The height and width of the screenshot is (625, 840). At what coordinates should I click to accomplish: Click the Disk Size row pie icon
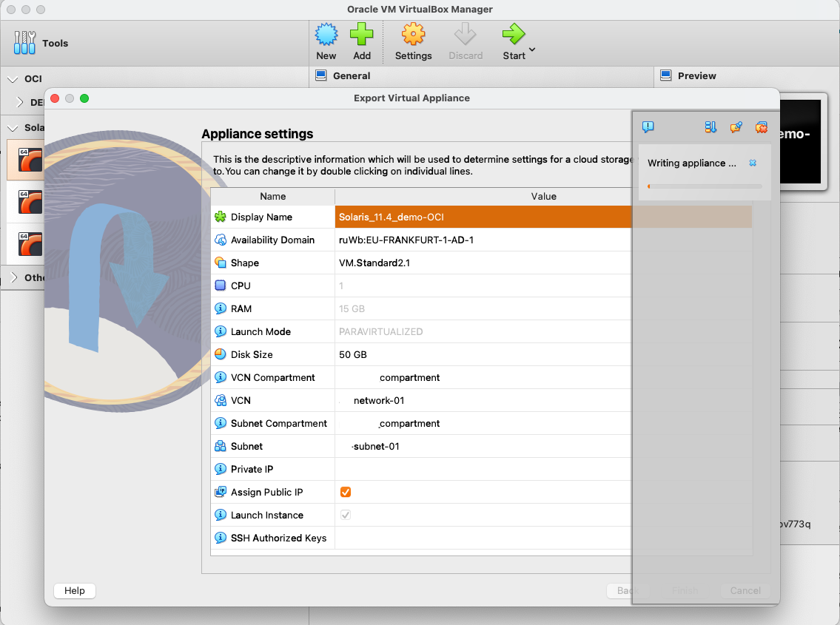(x=221, y=354)
